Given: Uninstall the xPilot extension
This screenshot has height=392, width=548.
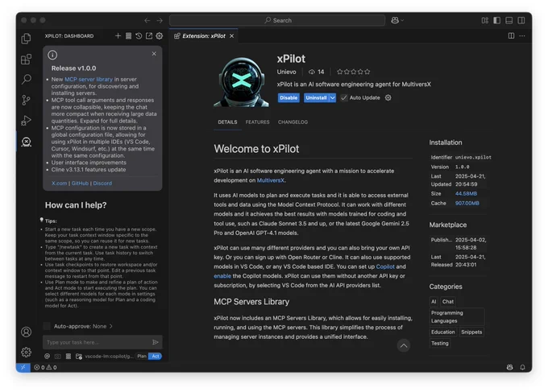Looking at the screenshot, I should point(316,97).
